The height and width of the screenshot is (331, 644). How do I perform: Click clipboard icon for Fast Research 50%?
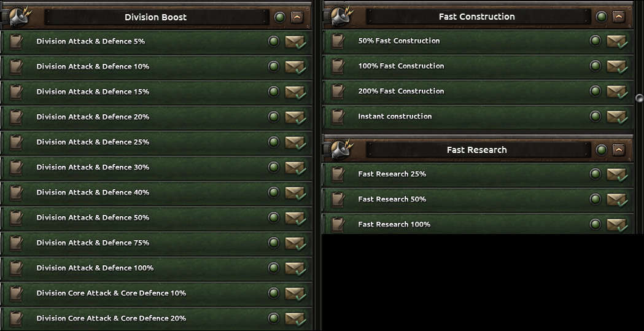point(338,200)
